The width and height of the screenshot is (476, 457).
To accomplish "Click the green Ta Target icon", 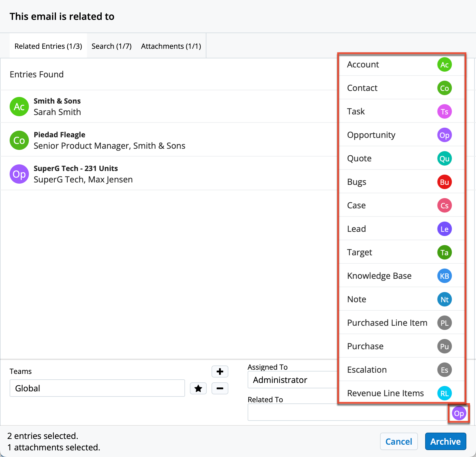I will (444, 252).
